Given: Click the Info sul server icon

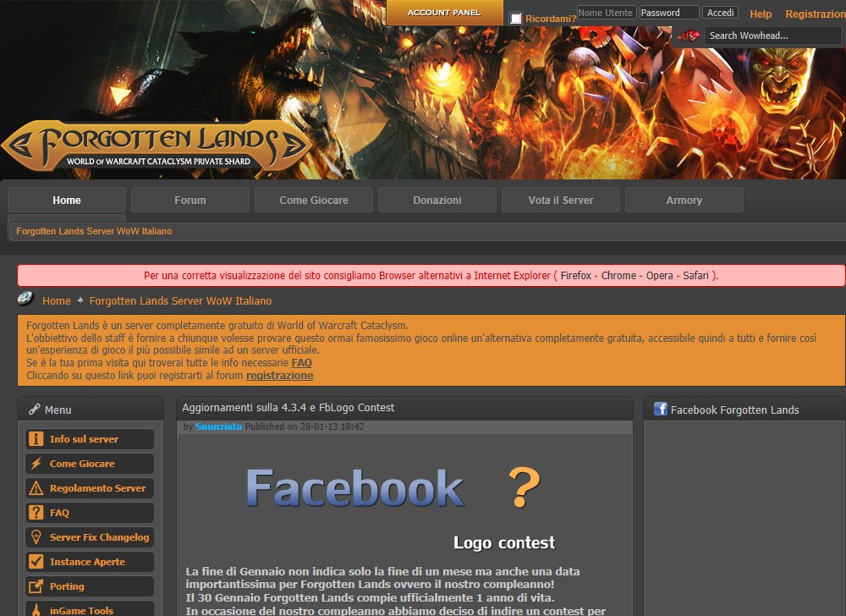Looking at the screenshot, I should point(36,439).
